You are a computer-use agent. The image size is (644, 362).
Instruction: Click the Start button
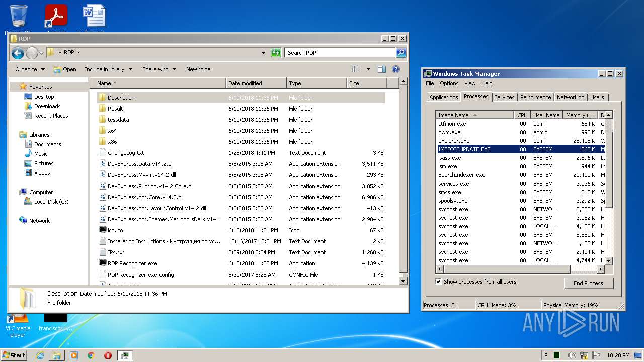click(x=14, y=355)
